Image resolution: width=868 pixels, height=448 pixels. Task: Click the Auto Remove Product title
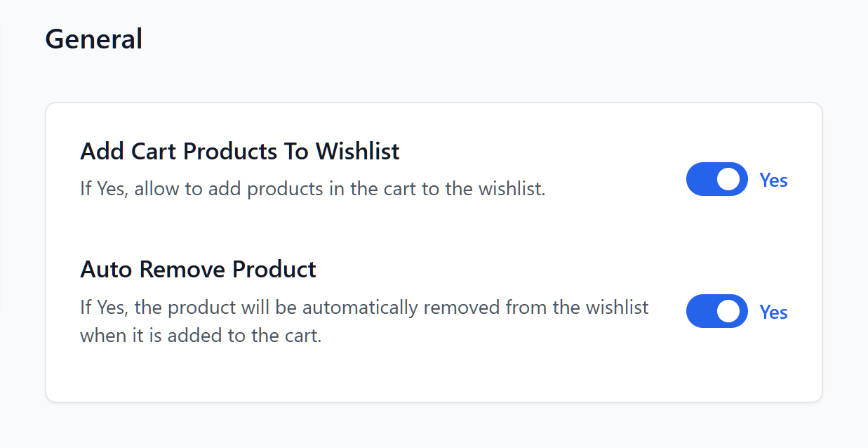click(x=198, y=269)
